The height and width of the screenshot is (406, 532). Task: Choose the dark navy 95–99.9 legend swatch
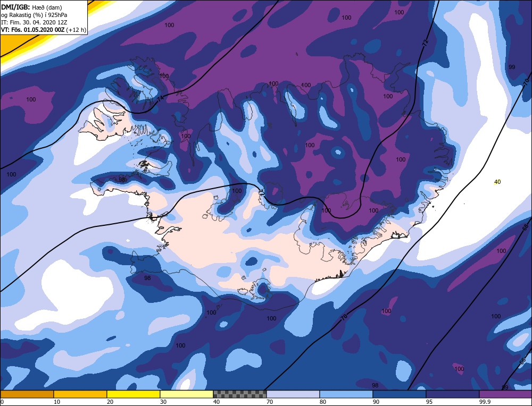click(x=453, y=394)
